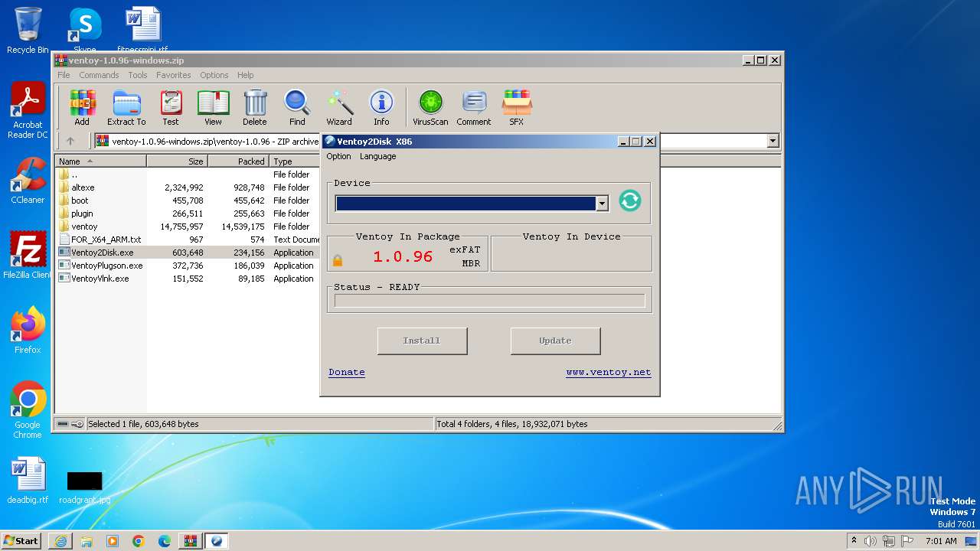
Task: Open Acrobat Reader DC desktop icon
Action: [28, 111]
